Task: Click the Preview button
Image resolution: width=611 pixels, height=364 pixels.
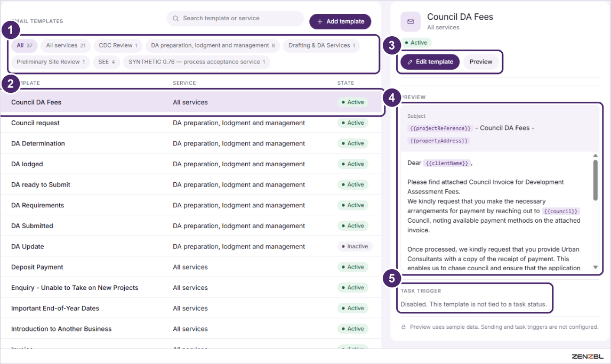Action: point(481,62)
